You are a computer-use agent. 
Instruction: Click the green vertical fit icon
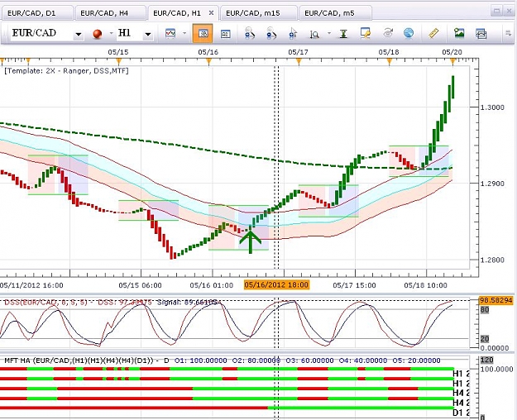(x=343, y=34)
